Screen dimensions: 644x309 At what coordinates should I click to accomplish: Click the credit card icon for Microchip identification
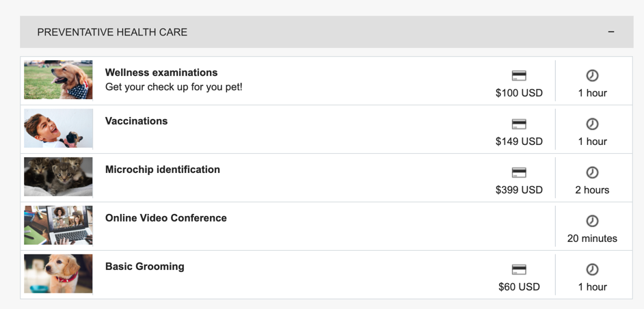pyautogui.click(x=519, y=172)
